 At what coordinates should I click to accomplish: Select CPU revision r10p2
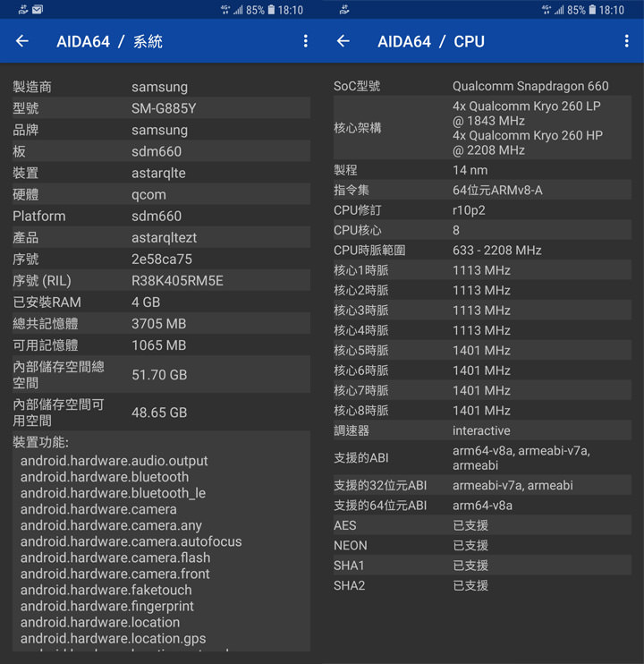pyautogui.click(x=469, y=210)
